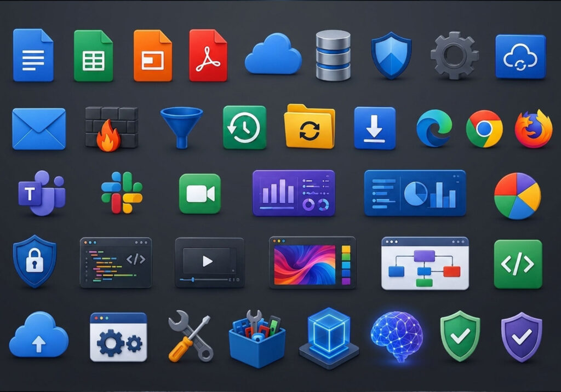Click the glowing blue brain icon

[x=397, y=337]
